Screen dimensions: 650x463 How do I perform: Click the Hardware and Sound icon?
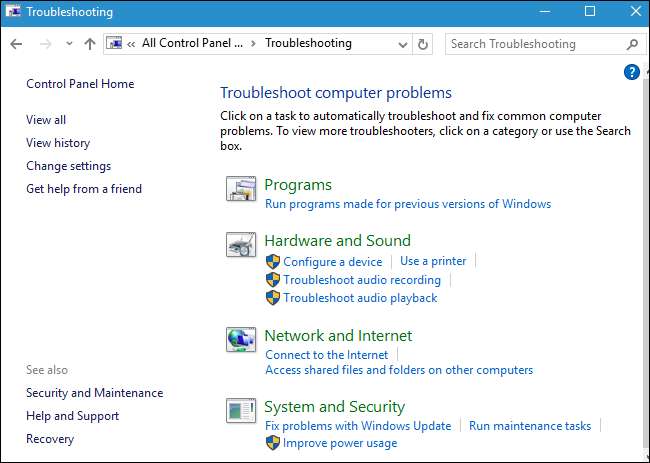pos(241,245)
